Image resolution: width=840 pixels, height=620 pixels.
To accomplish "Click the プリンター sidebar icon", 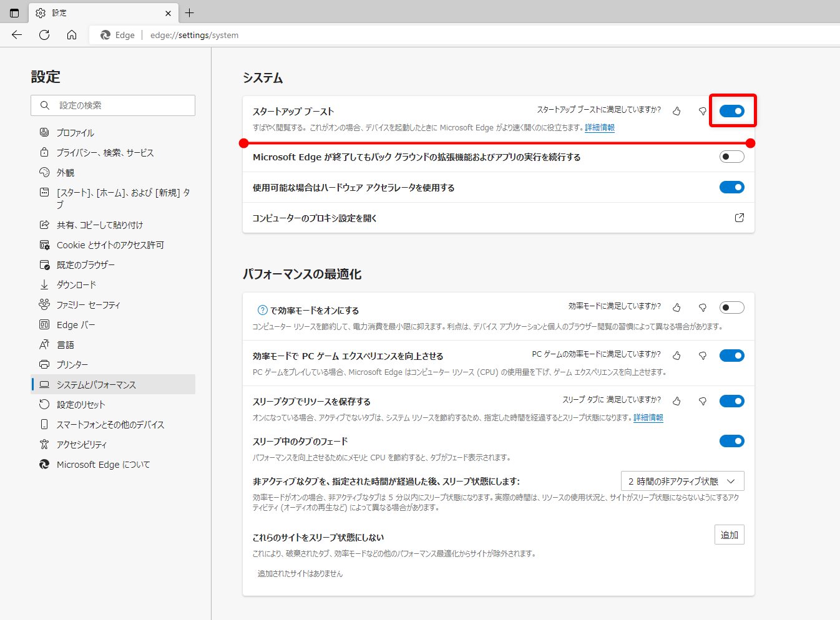I will point(75,364).
